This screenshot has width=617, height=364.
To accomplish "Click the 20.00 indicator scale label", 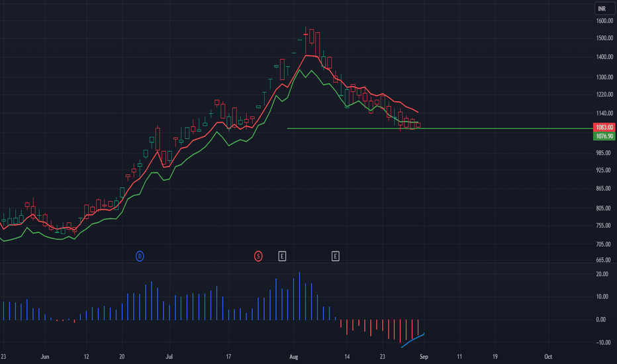I will [602, 274].
